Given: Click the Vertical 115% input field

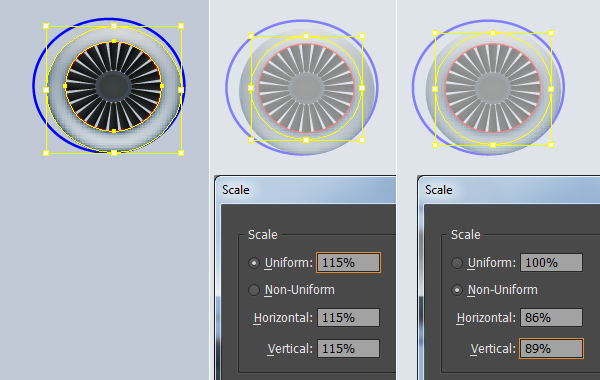Looking at the screenshot, I should 348,349.
